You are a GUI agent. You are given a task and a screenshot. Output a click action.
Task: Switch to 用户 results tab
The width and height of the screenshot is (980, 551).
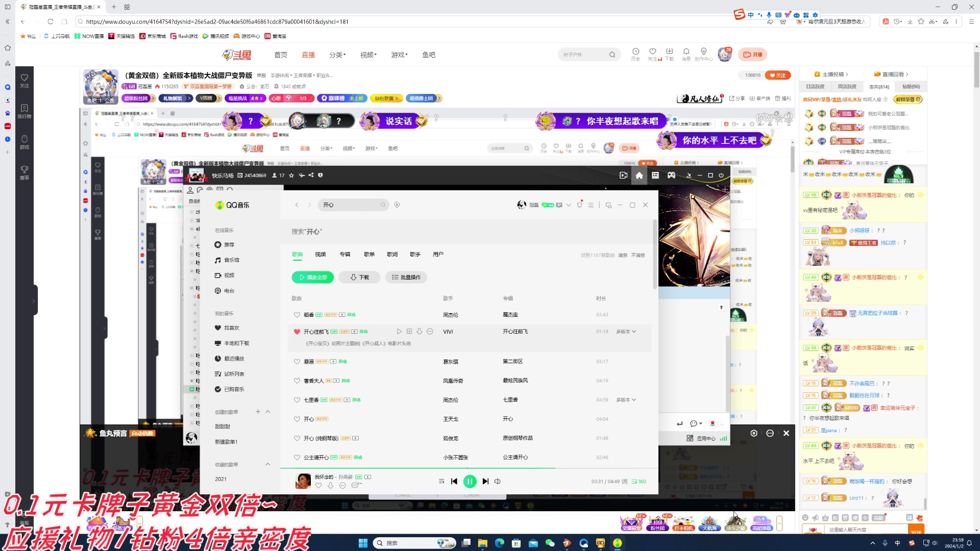438,254
